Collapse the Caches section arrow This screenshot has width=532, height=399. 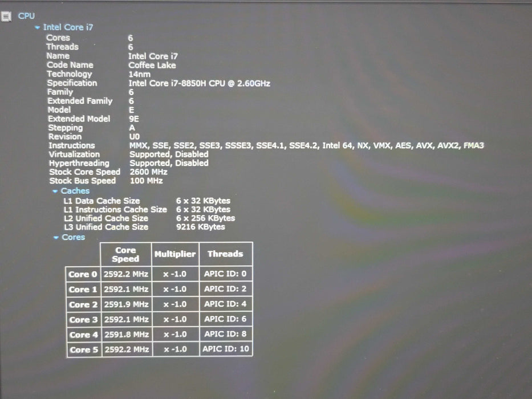click(x=55, y=192)
